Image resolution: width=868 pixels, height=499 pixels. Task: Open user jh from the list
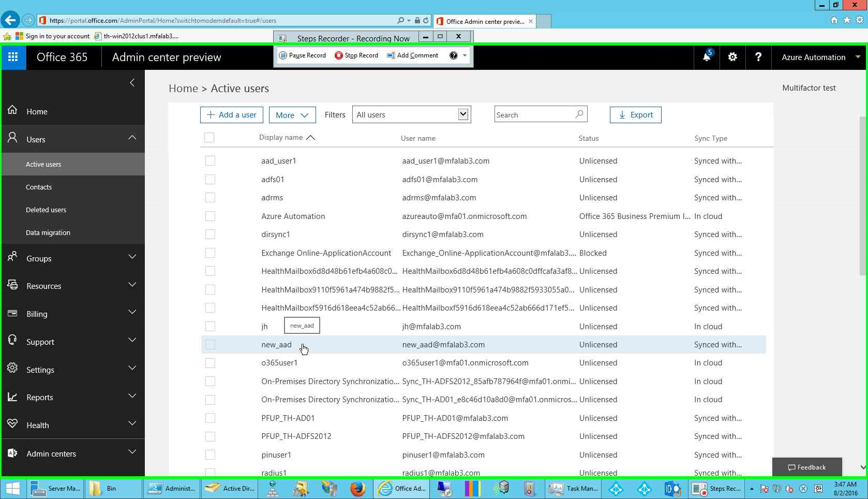pyautogui.click(x=264, y=327)
